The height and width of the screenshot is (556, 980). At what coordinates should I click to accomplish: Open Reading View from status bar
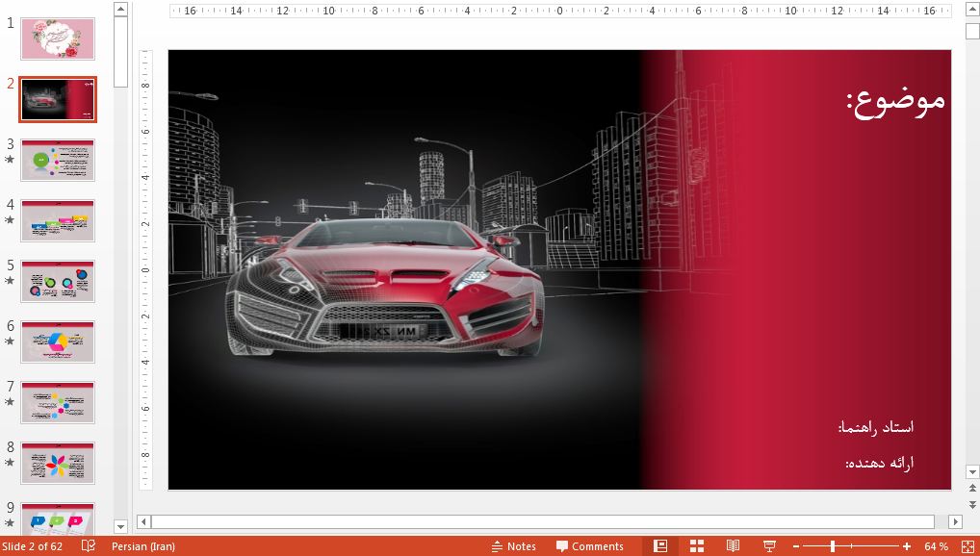click(733, 546)
